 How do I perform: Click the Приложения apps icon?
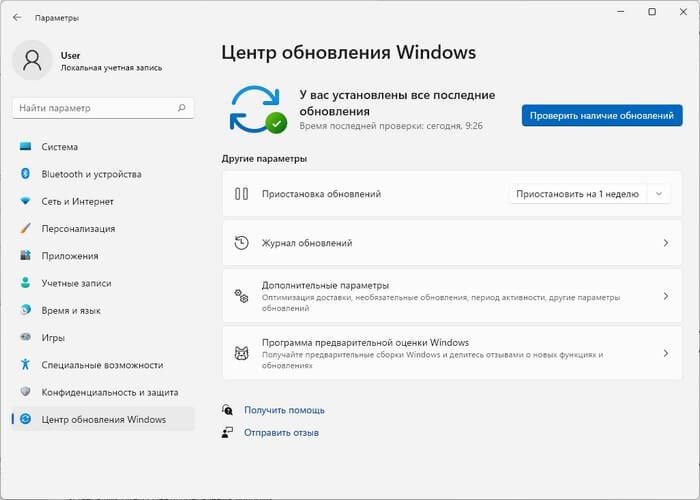tap(25, 256)
